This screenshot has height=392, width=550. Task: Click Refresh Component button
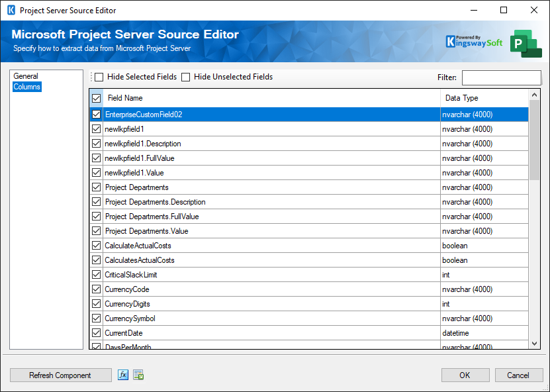pyautogui.click(x=60, y=375)
